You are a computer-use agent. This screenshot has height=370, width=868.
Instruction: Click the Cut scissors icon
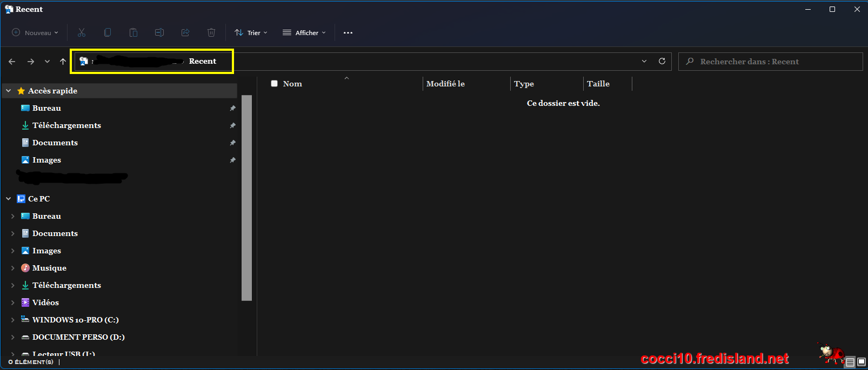[82, 32]
